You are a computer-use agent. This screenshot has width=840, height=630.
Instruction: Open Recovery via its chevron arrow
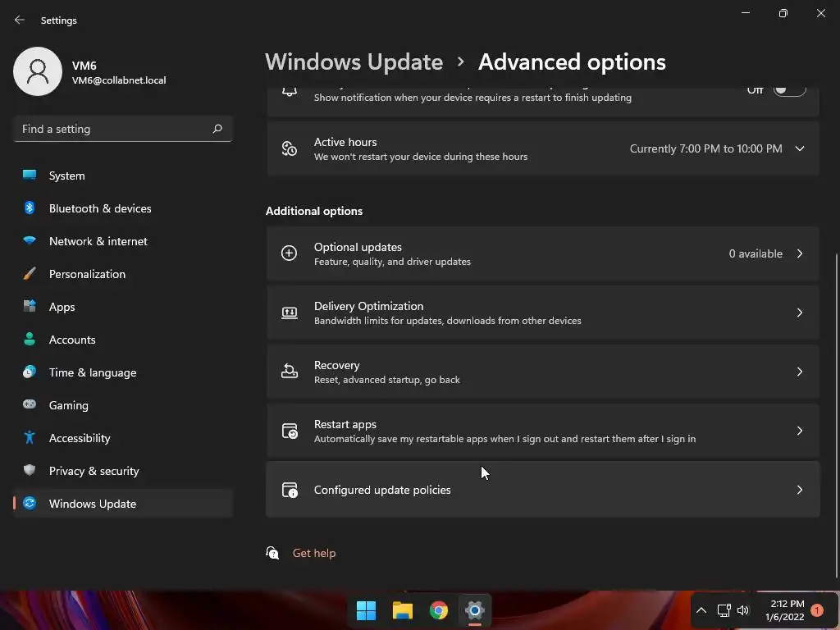(800, 372)
